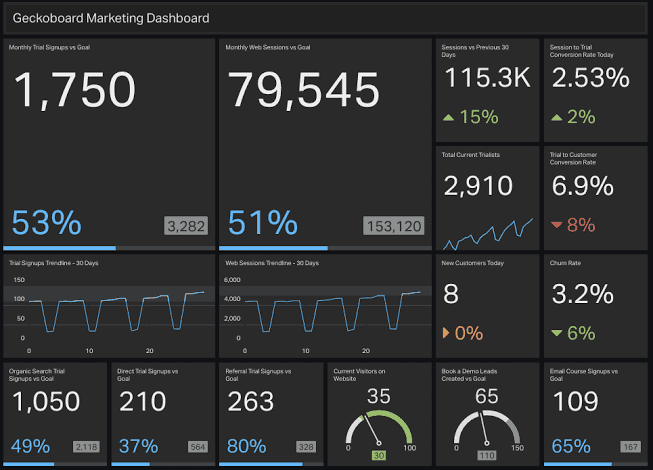Click the Trial Signups Trendline chart line
The image size is (653, 470).
117,311
